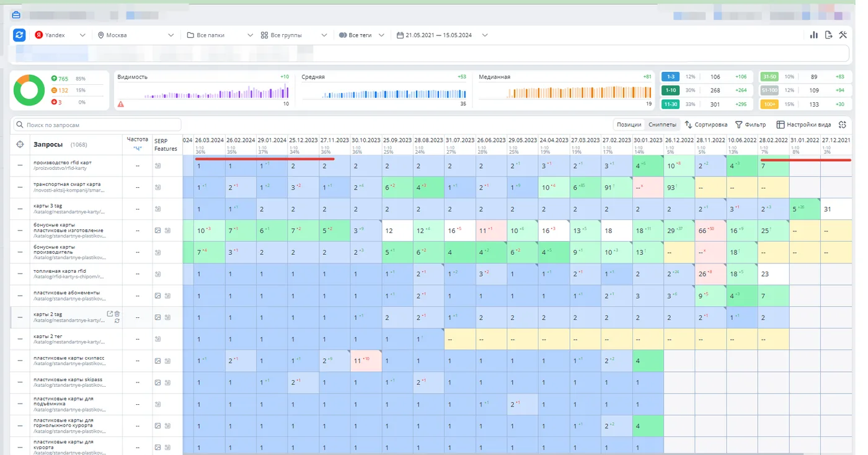The height and width of the screenshot is (455, 868).
Task: Open the external link icon for карты 2 tag
Action: point(110,314)
